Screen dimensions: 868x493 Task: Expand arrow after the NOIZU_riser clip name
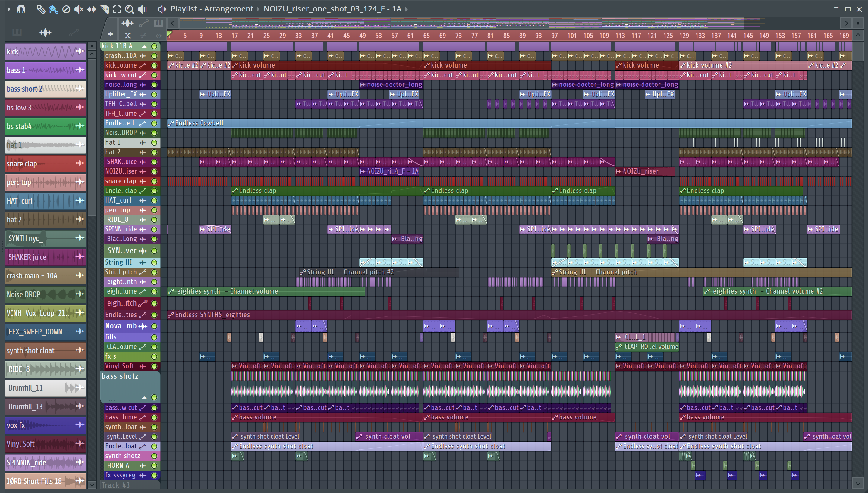[x=407, y=9]
